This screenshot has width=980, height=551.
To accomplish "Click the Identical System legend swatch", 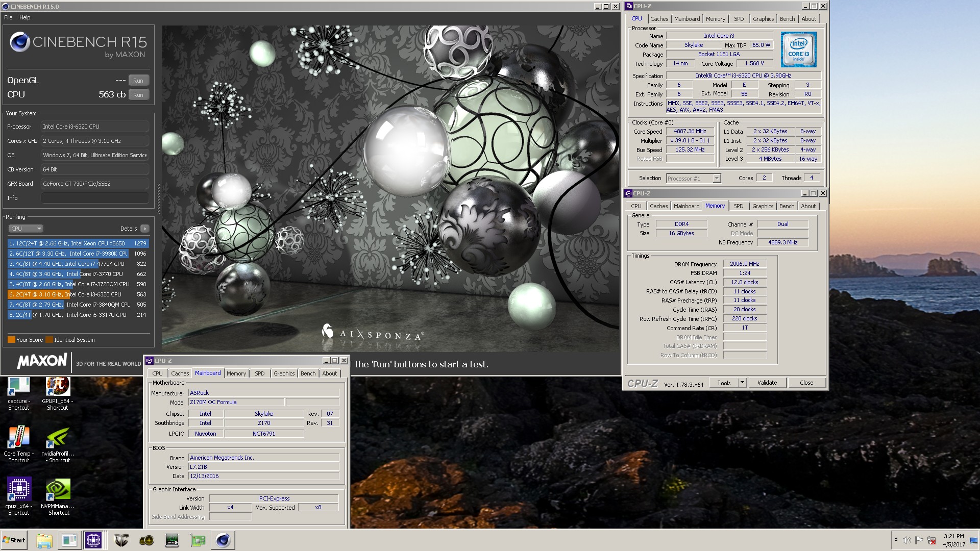I will [x=49, y=340].
